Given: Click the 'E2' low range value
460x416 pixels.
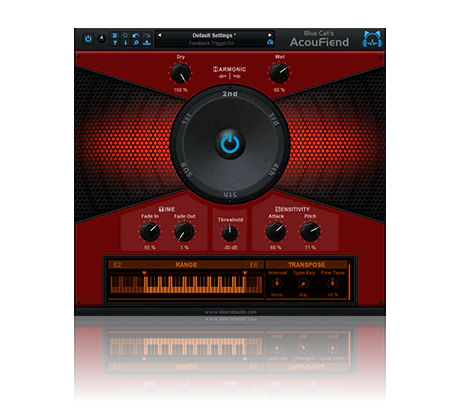Looking at the screenshot, I should click(x=117, y=265).
